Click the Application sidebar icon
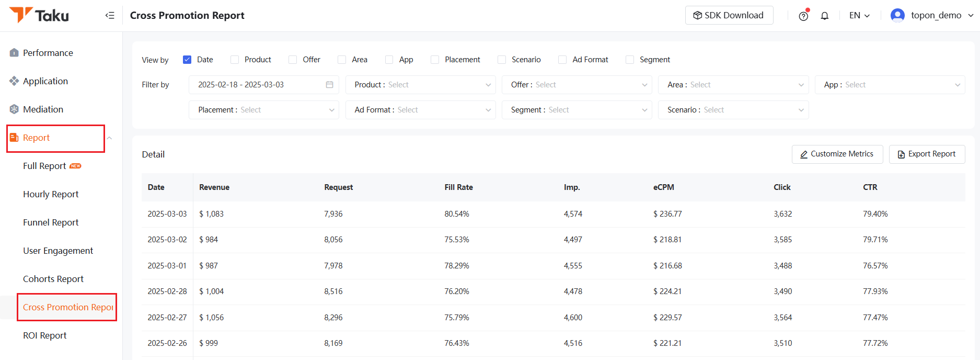This screenshot has height=360, width=980. [14, 81]
